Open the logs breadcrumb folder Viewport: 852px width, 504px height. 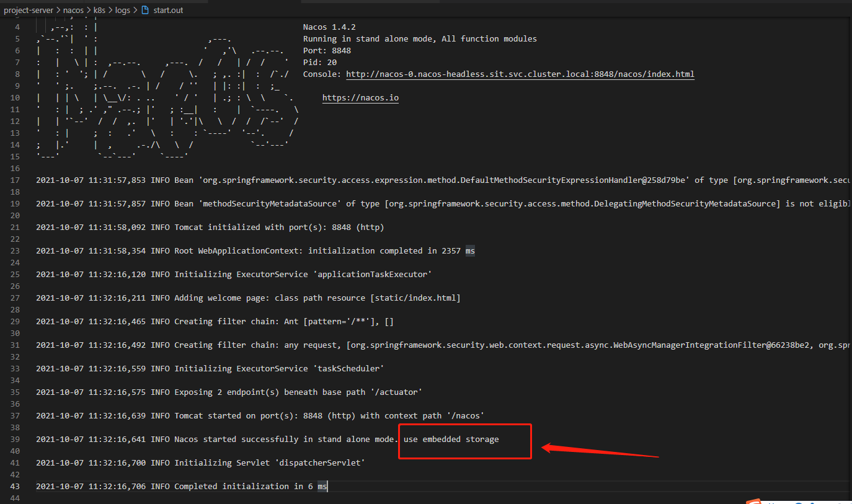tap(122, 10)
